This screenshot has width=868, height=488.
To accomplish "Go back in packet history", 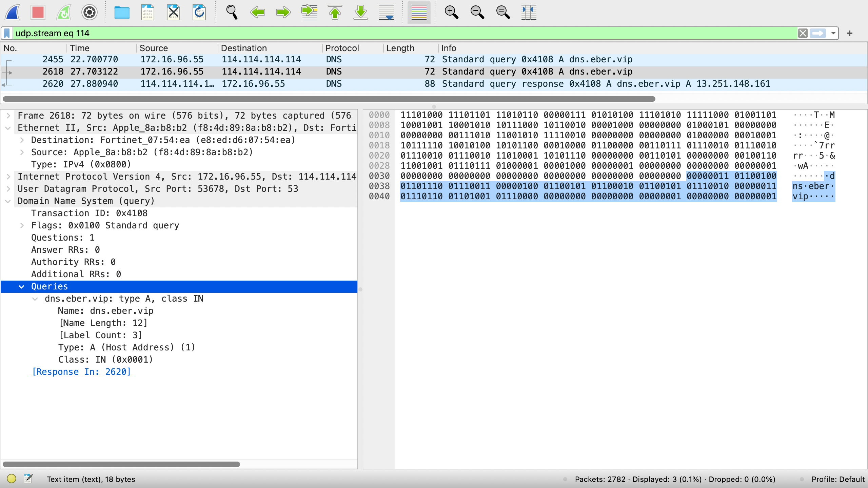I will pyautogui.click(x=258, y=13).
